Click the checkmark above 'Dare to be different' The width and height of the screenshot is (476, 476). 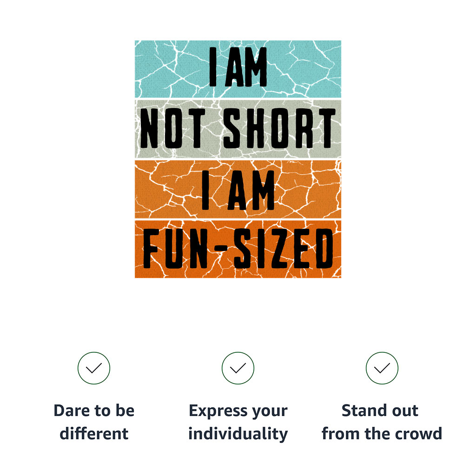pyautogui.click(x=94, y=368)
